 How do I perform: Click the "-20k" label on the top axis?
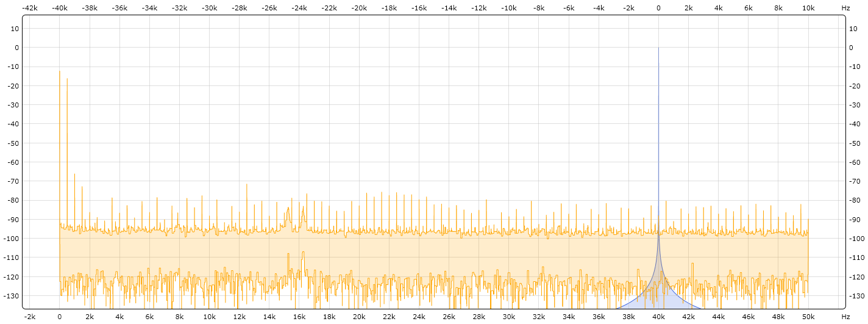click(359, 8)
